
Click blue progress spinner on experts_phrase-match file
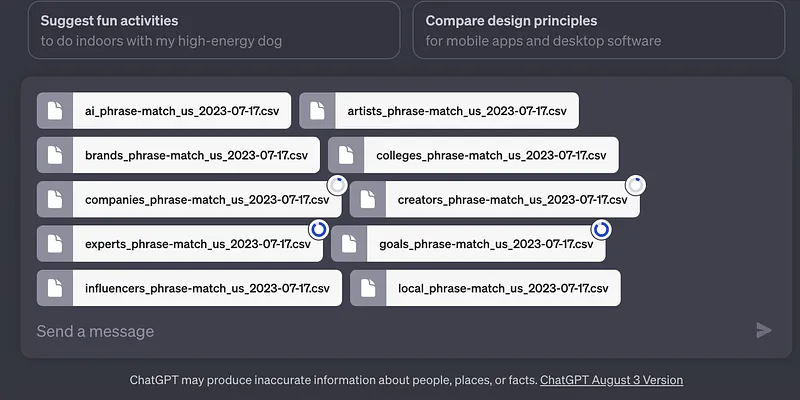[319, 230]
